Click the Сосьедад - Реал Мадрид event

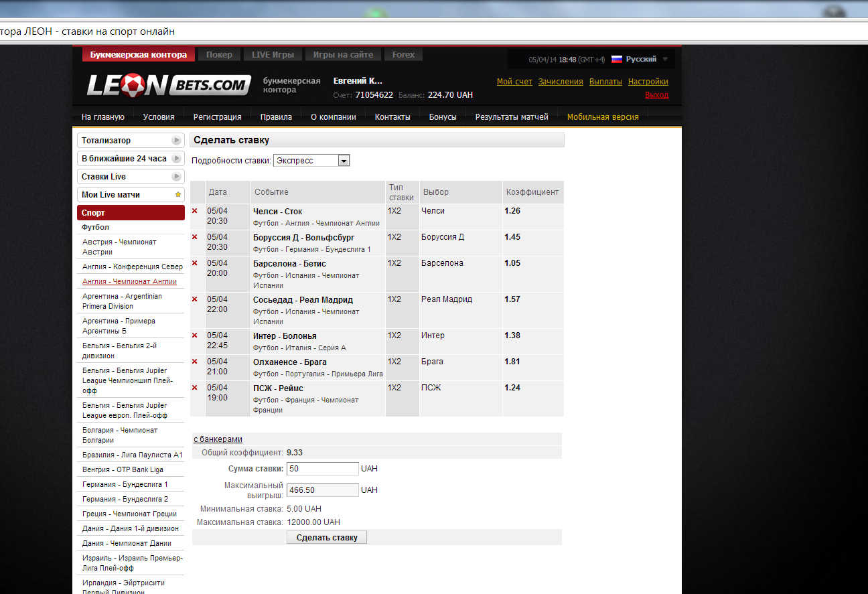tap(303, 300)
